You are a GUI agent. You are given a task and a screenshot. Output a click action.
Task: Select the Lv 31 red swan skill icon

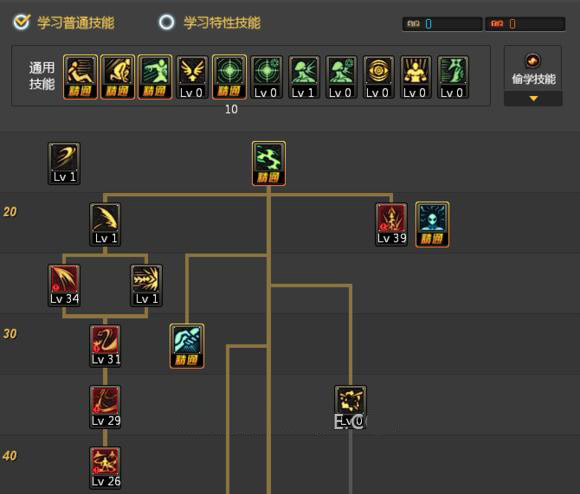click(105, 346)
